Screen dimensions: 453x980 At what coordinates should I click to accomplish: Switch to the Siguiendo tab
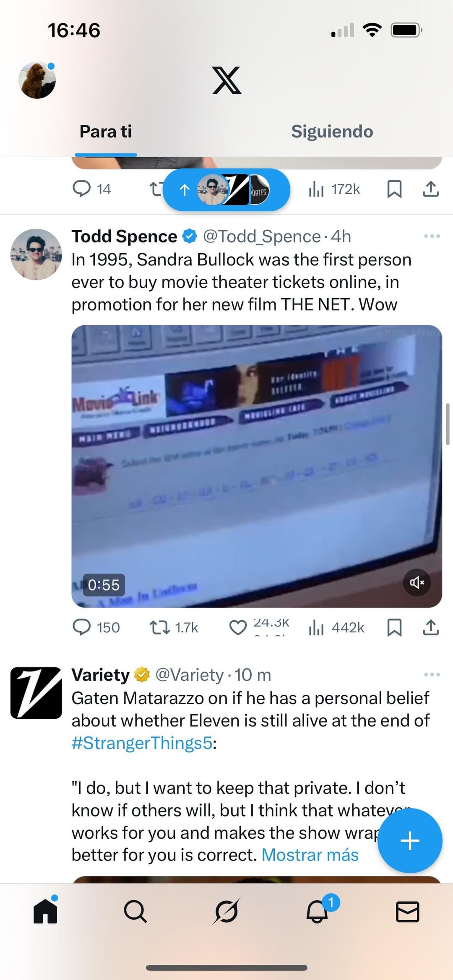pos(332,131)
